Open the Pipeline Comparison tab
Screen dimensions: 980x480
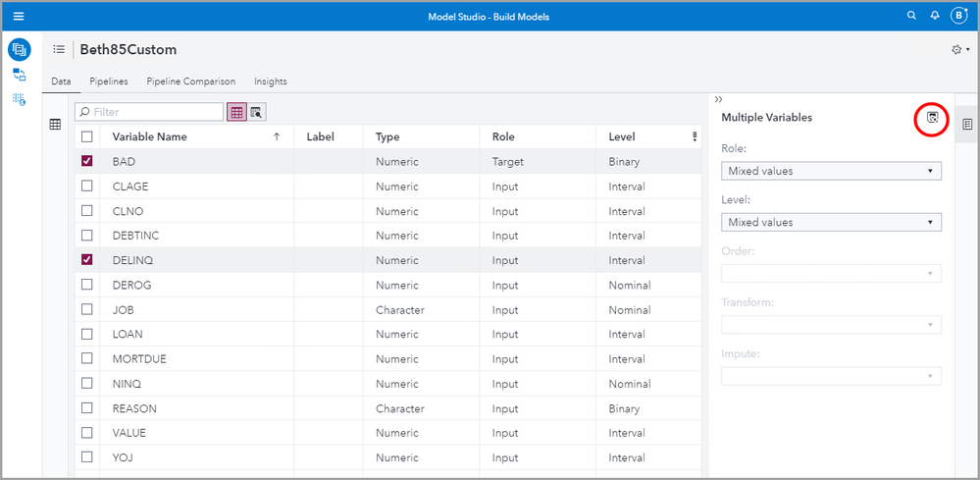tap(191, 81)
